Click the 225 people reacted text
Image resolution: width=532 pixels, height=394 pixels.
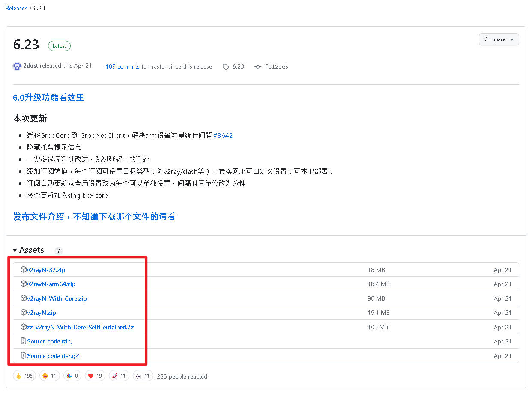pos(182,377)
